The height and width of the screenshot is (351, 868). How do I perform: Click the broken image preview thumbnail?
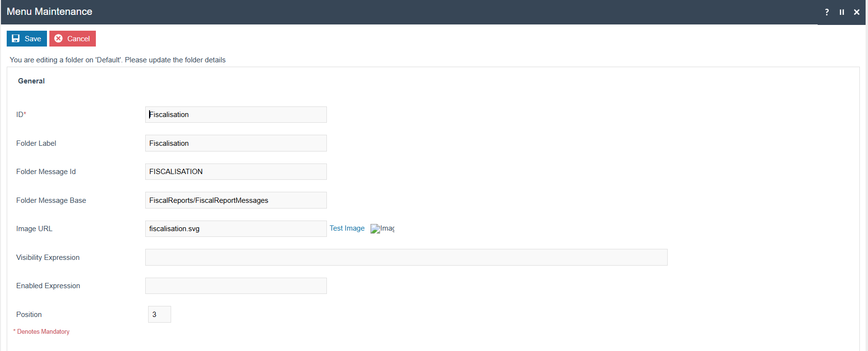(x=382, y=229)
